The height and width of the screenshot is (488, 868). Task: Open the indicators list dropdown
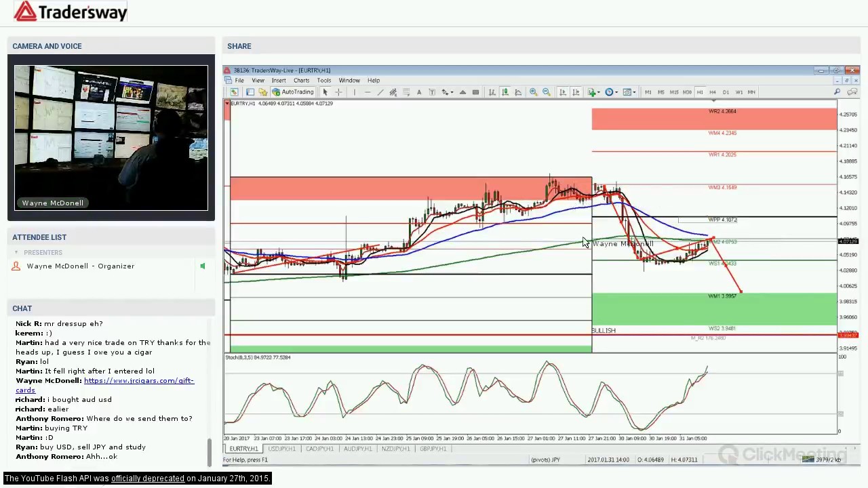(x=594, y=92)
